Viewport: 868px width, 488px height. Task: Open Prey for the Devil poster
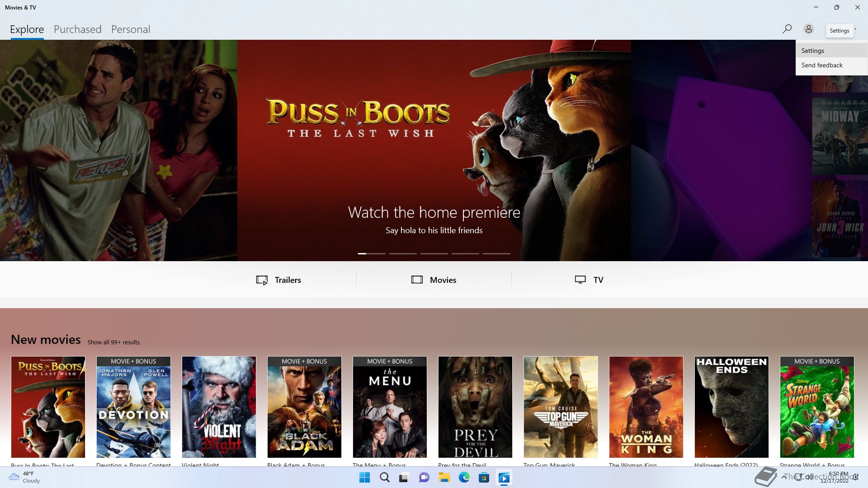point(475,407)
